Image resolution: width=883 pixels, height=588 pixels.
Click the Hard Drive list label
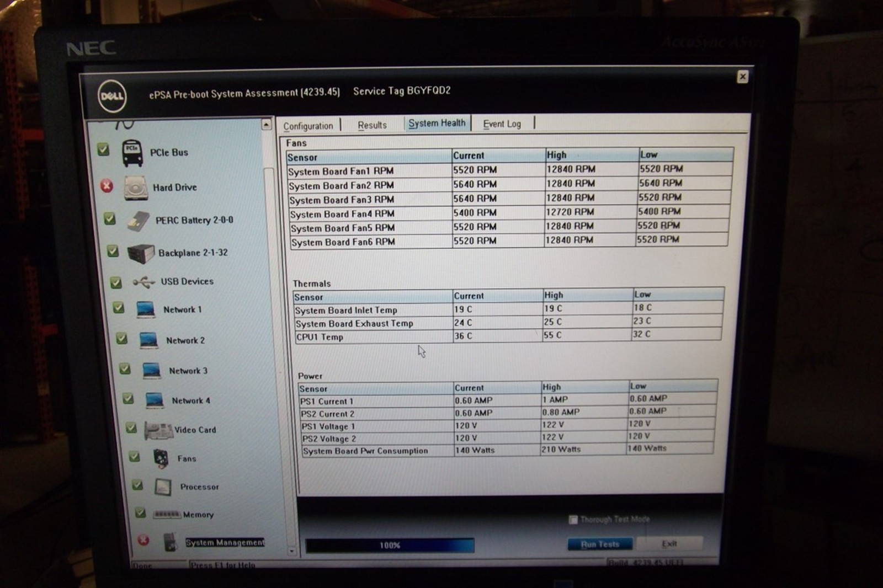174,188
